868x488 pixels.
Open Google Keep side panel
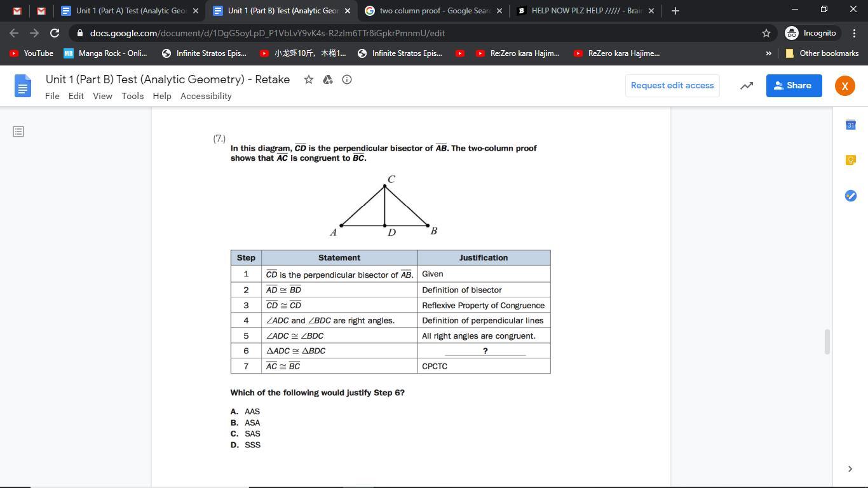point(851,160)
